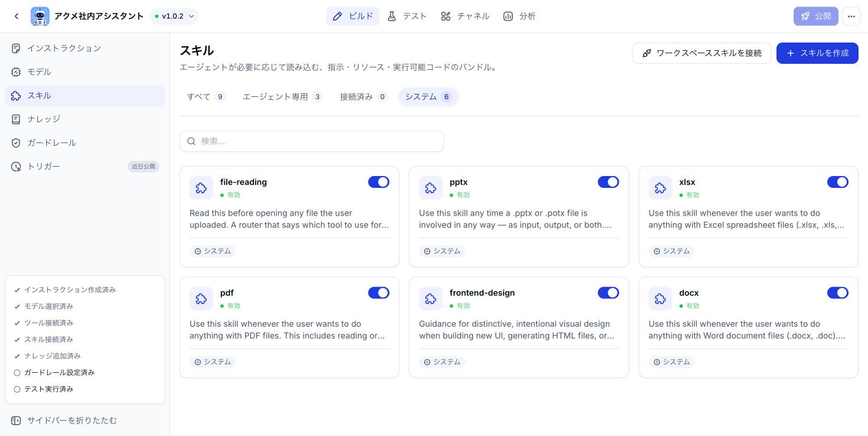Disable the file-reading skill toggle
This screenshot has height=436, width=868.
click(378, 182)
